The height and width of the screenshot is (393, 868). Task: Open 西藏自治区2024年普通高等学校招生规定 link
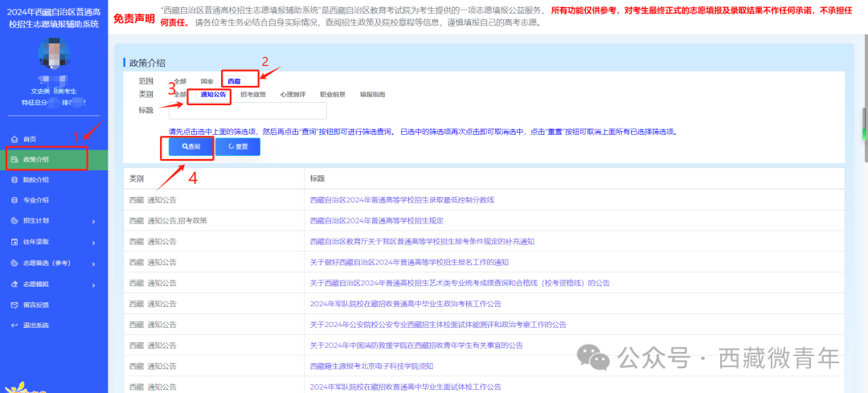pyautogui.click(x=376, y=220)
